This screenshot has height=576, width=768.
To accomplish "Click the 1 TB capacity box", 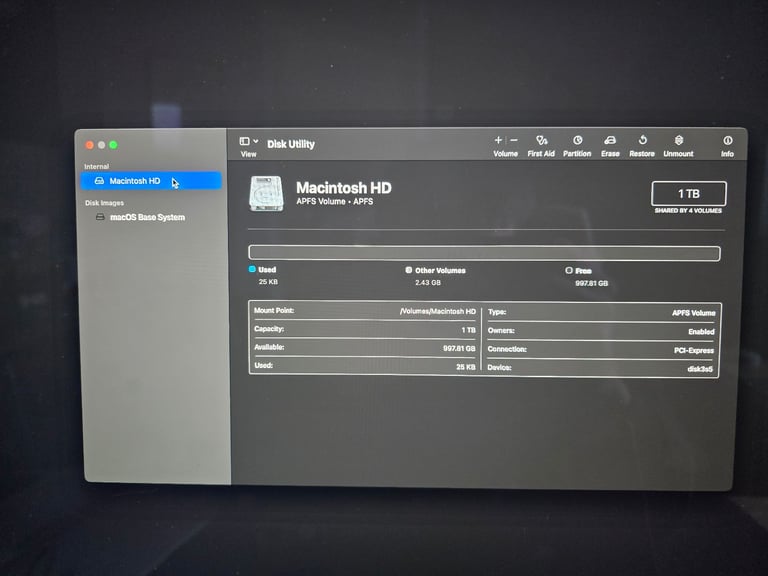I will [x=689, y=194].
